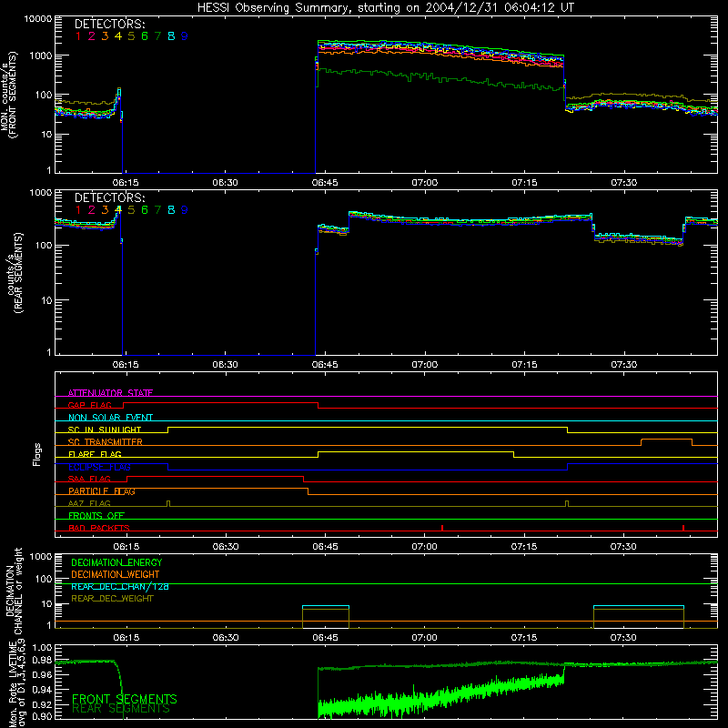Screen dimensions: 728x728
Task: Click cyan detector 8 in rear segments legend
Action: [x=171, y=210]
